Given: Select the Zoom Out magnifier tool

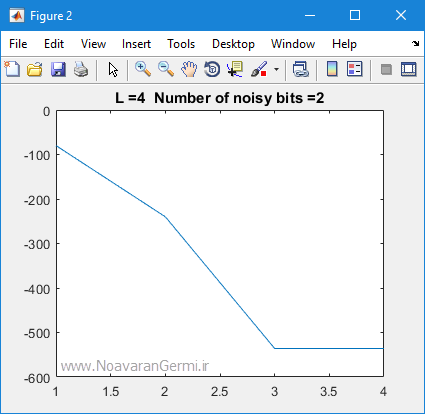Looking at the screenshot, I should coord(166,69).
